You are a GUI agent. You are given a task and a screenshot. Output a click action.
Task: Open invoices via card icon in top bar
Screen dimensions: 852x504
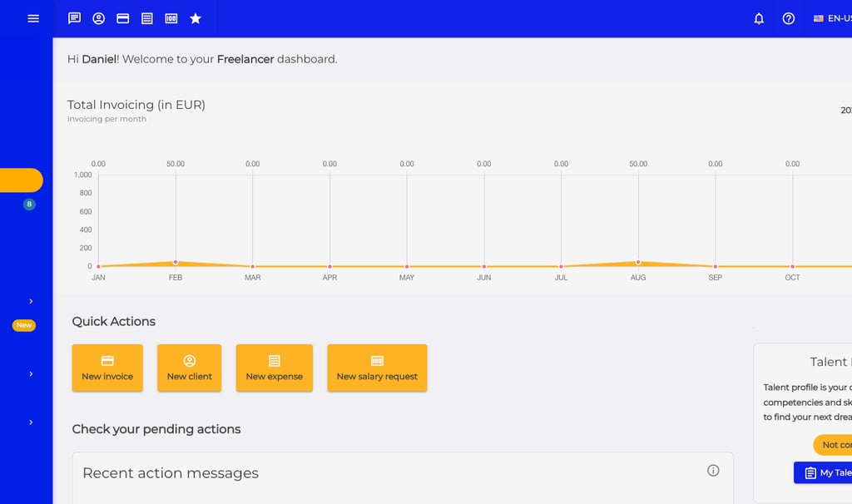[x=123, y=18]
